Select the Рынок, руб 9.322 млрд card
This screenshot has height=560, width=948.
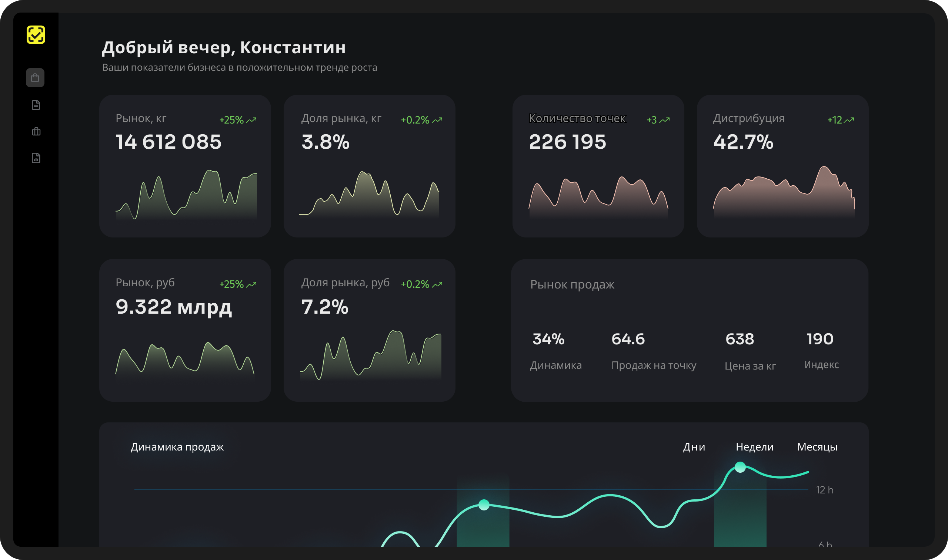tap(185, 330)
